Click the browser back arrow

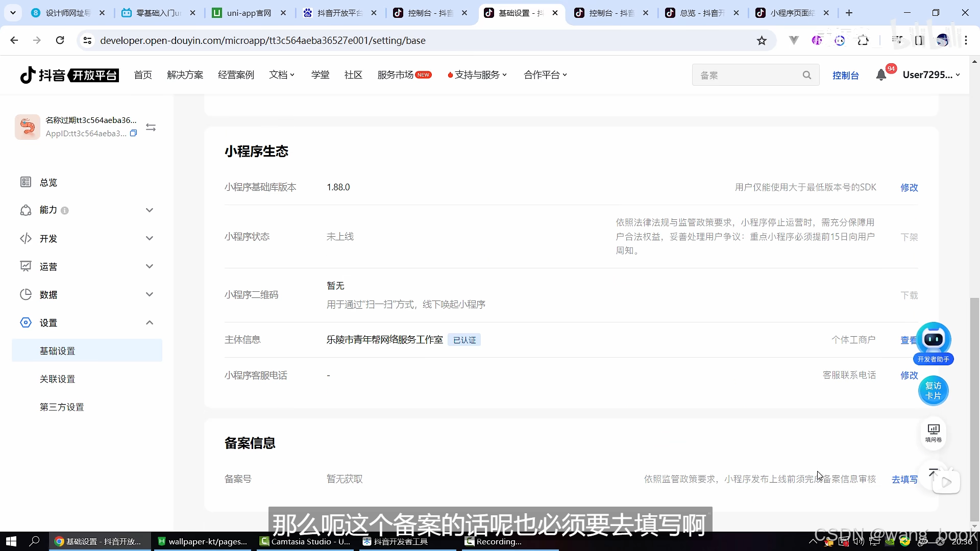14,40
